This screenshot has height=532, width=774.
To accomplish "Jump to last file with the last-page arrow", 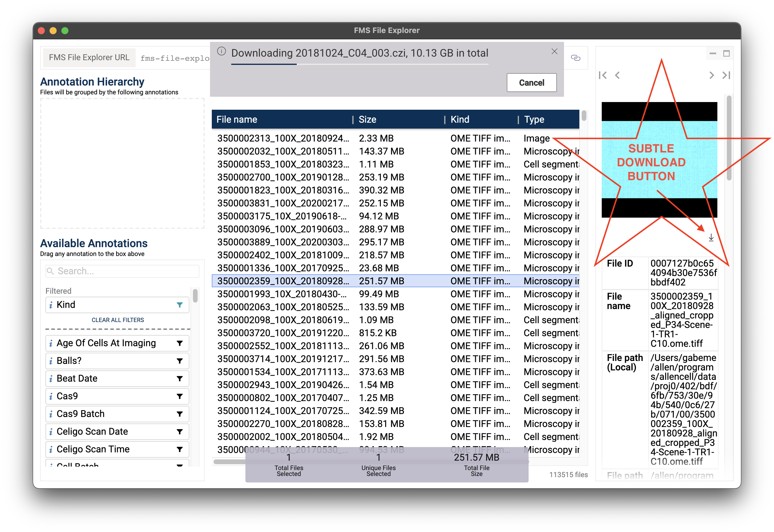I will point(726,75).
